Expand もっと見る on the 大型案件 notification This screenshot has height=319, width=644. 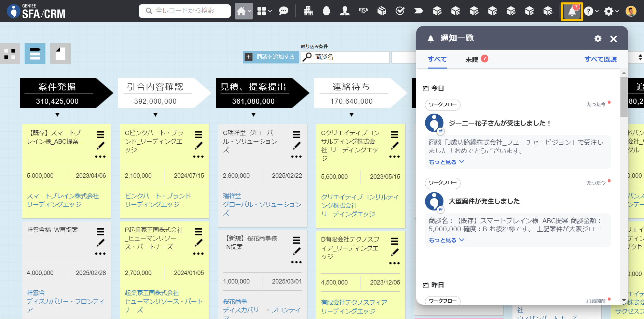point(447,240)
